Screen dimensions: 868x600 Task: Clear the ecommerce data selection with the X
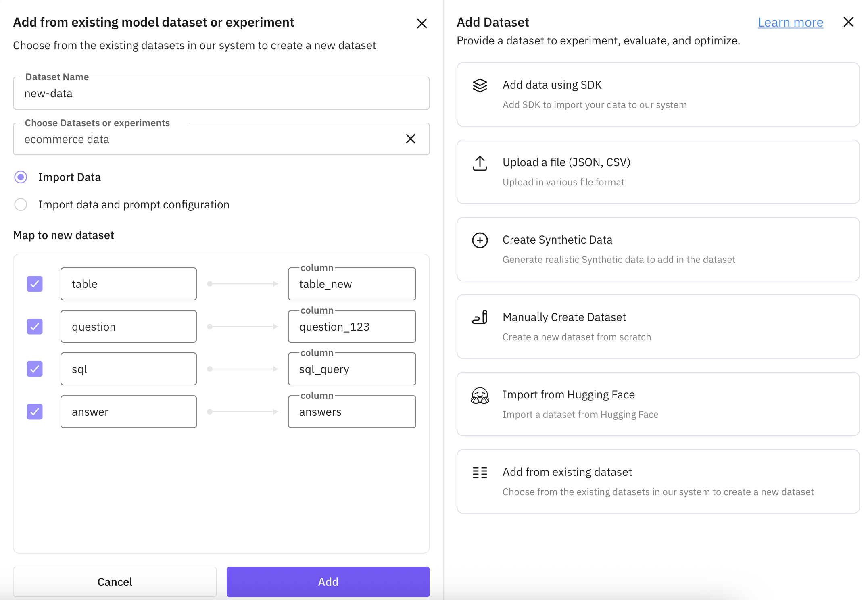(410, 139)
